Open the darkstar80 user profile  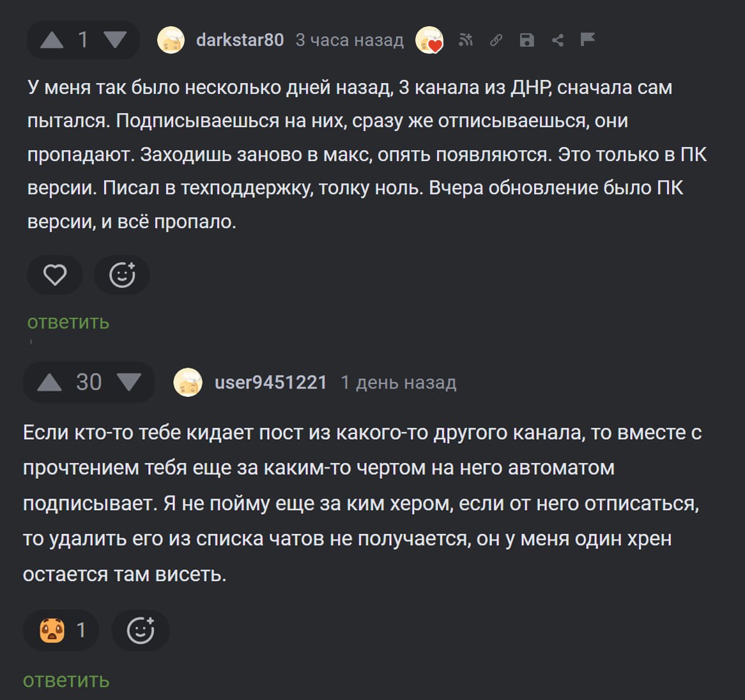[240, 40]
